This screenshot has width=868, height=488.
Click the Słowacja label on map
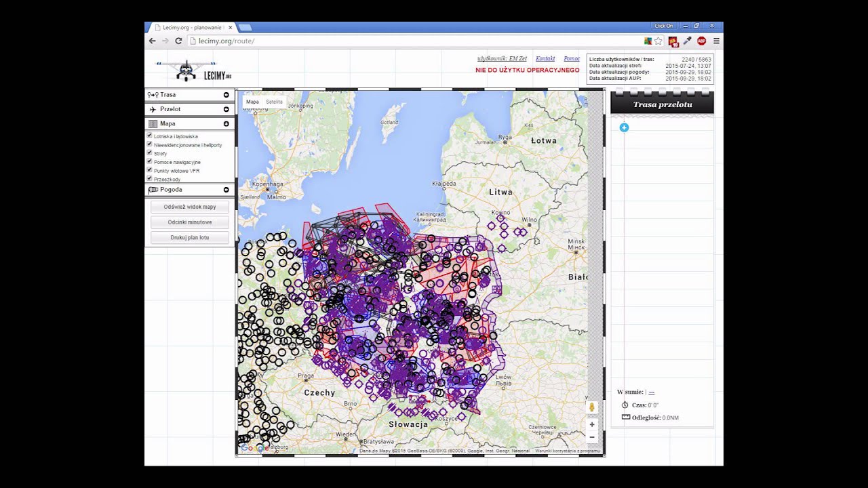[x=408, y=424]
